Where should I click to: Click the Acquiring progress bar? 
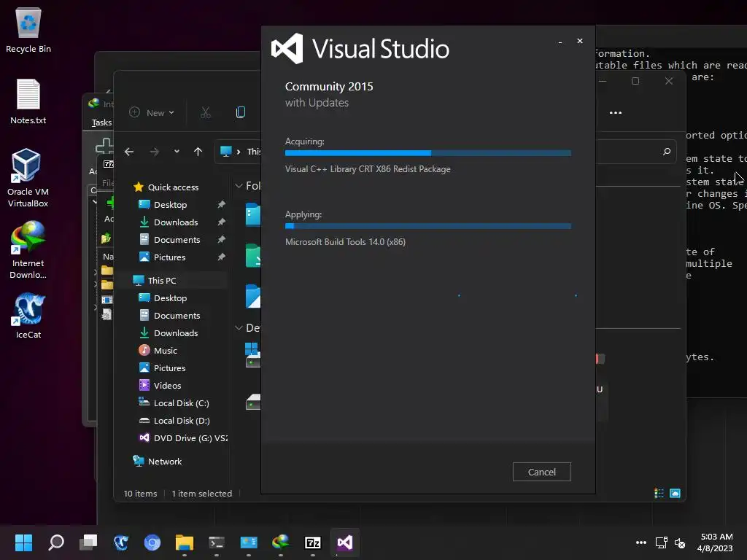coord(427,153)
